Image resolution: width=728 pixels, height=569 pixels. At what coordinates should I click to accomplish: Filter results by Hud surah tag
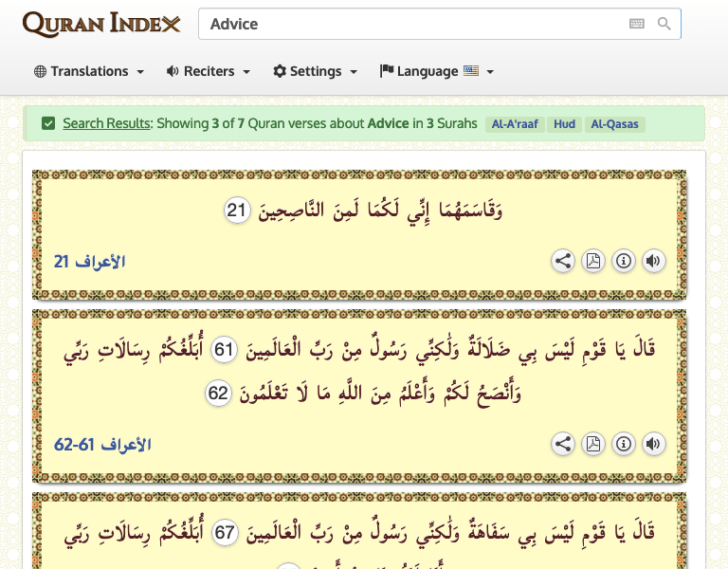click(565, 124)
